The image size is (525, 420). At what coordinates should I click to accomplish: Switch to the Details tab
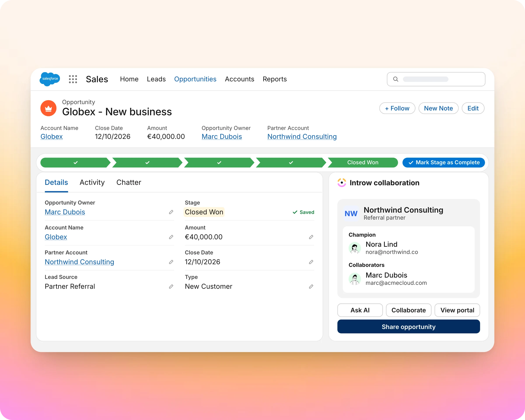tap(56, 182)
